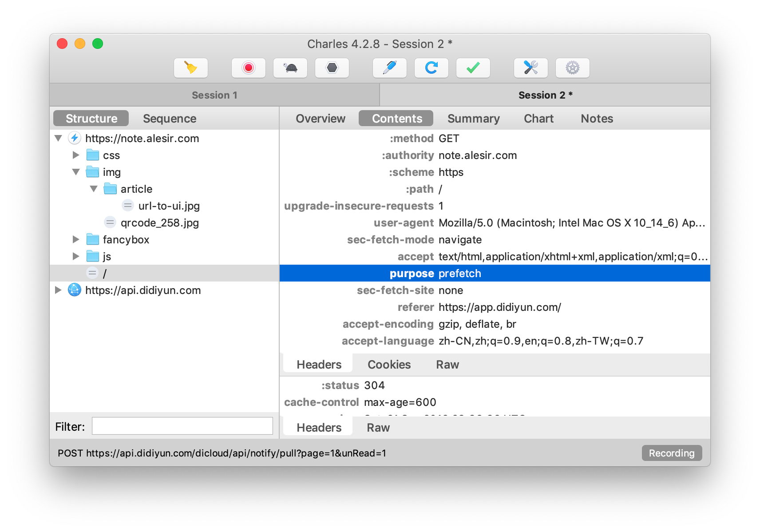760x532 pixels.
Task: Toggle throttling with the turtle icon
Action: (x=290, y=68)
